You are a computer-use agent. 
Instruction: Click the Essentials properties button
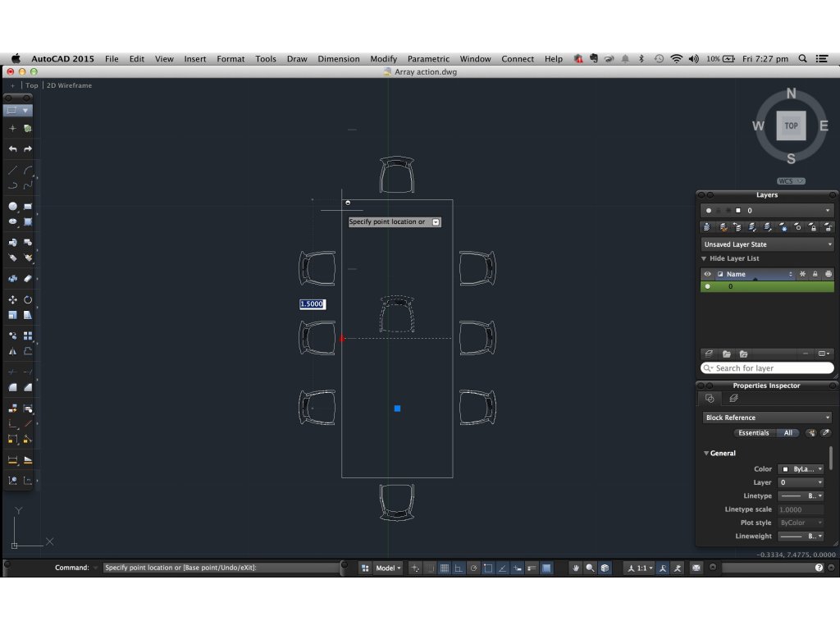tap(753, 433)
